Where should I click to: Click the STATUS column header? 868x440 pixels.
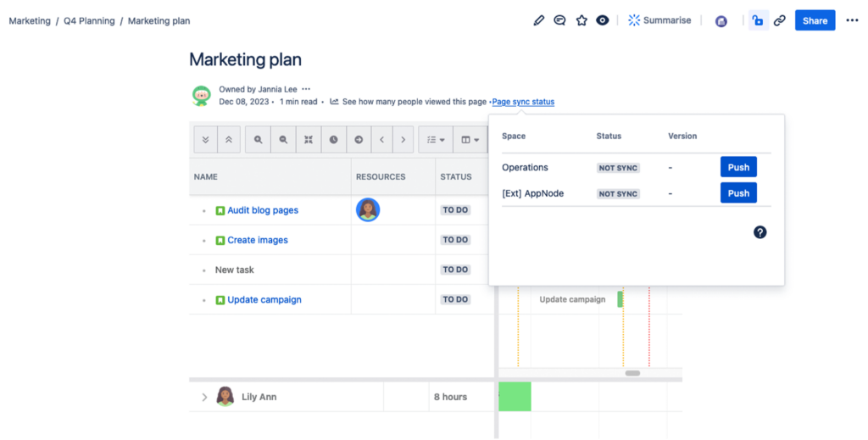(455, 176)
